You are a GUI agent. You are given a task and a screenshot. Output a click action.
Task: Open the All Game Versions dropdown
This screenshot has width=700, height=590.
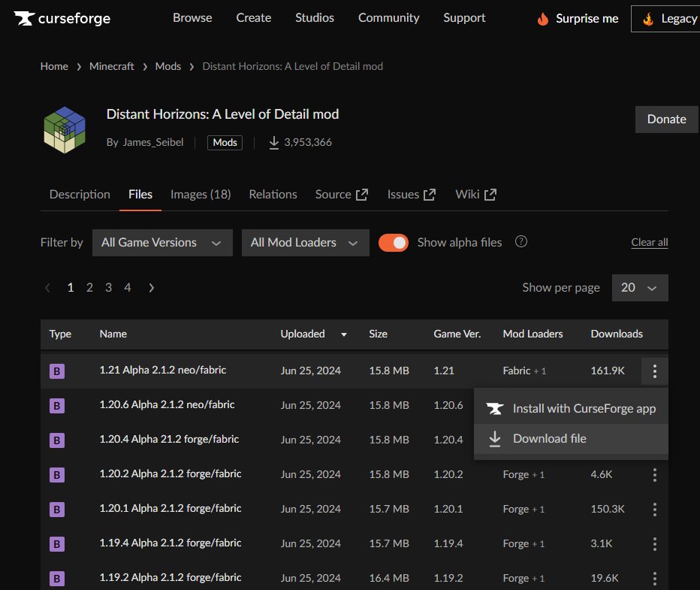coord(161,242)
